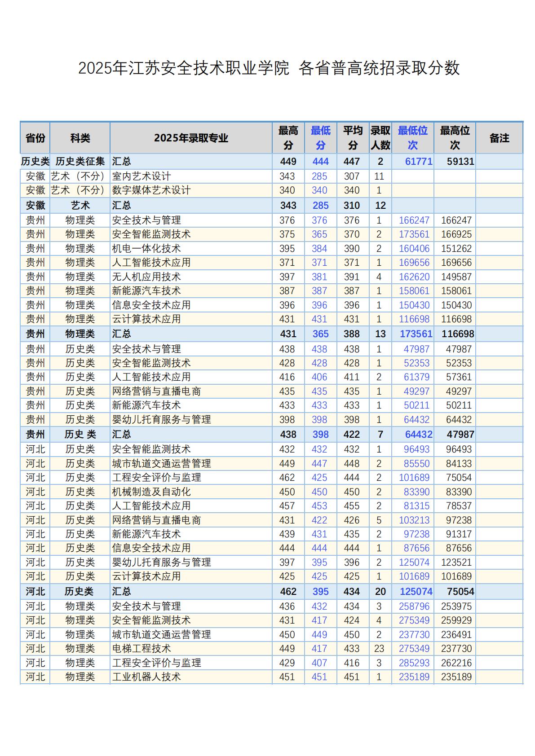Click the rank value 85550
The height and width of the screenshot is (756, 535).
416,463
